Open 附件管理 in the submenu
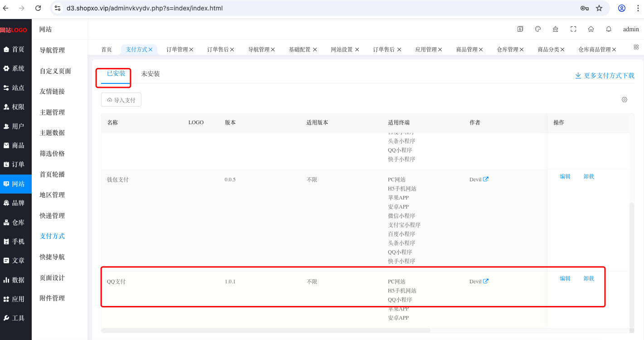644x340 pixels. coord(52,298)
